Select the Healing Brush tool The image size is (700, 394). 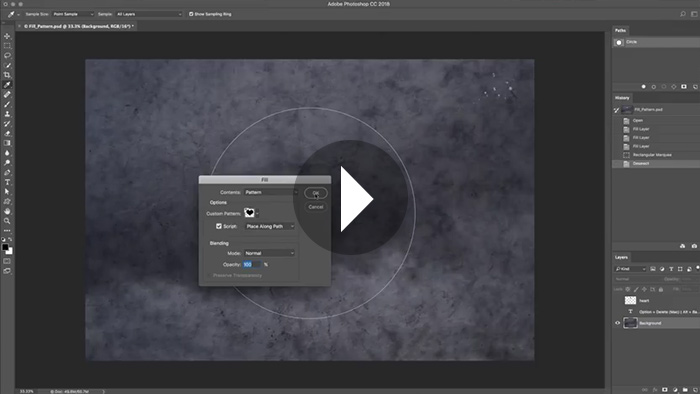(x=7, y=95)
